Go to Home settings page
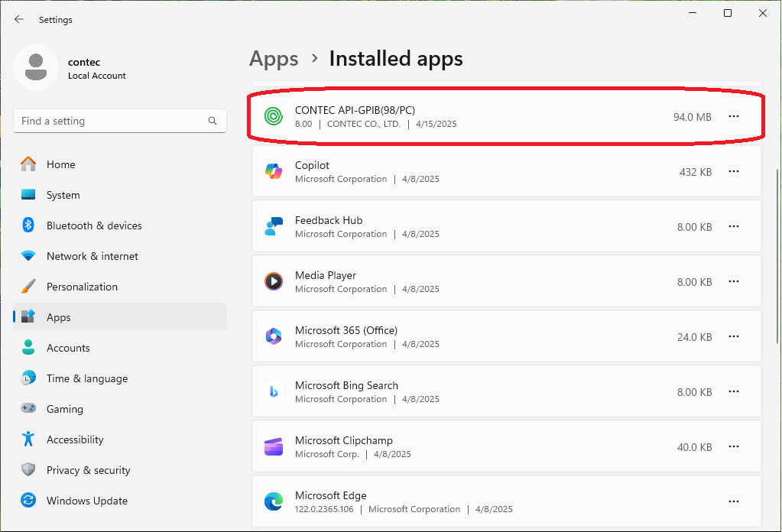 120,164
